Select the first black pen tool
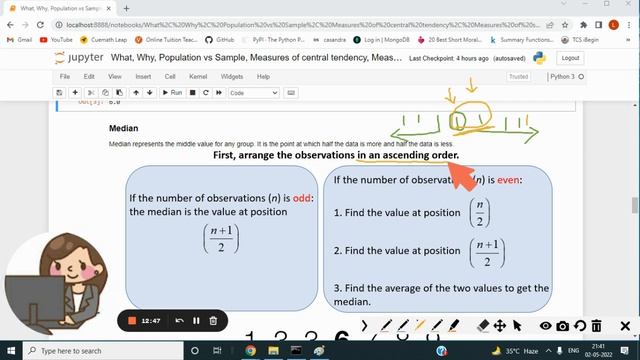 click(x=386, y=326)
